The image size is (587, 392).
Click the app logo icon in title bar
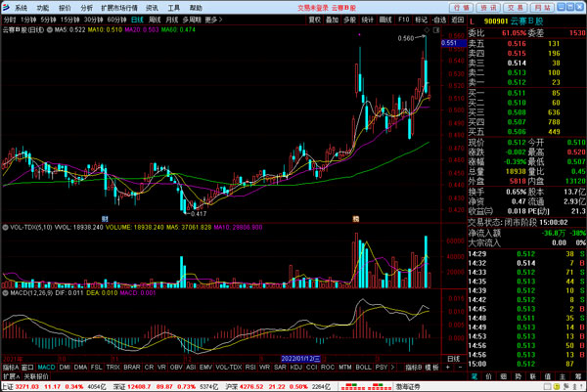click(x=6, y=7)
